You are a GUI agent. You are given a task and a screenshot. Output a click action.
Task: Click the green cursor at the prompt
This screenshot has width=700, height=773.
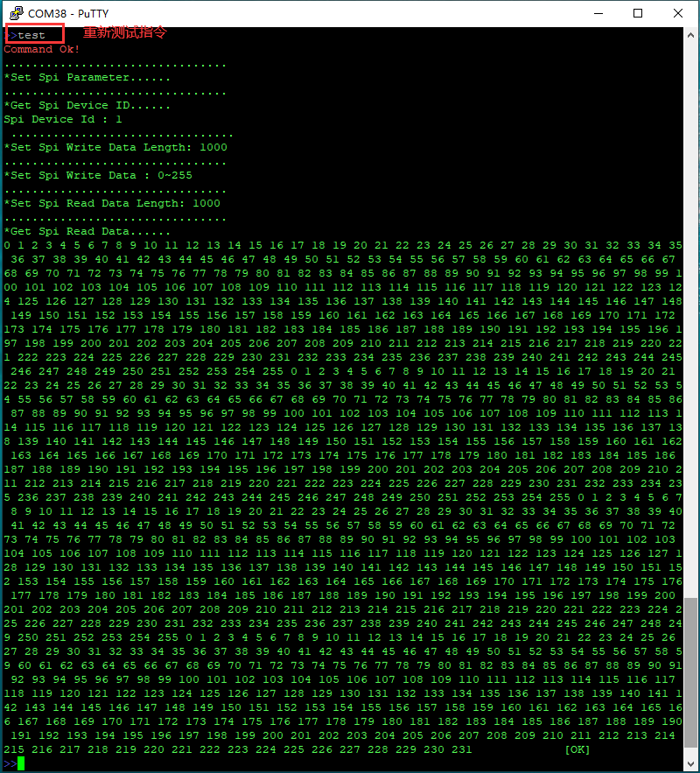(x=21, y=763)
